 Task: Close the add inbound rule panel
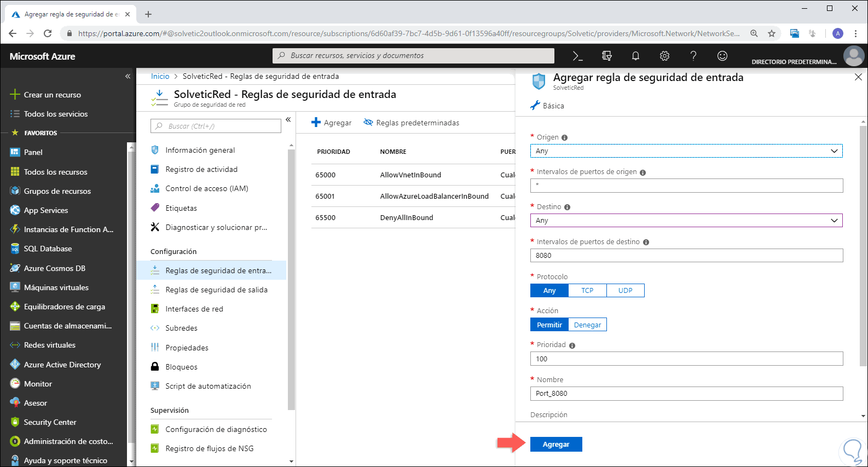858,77
